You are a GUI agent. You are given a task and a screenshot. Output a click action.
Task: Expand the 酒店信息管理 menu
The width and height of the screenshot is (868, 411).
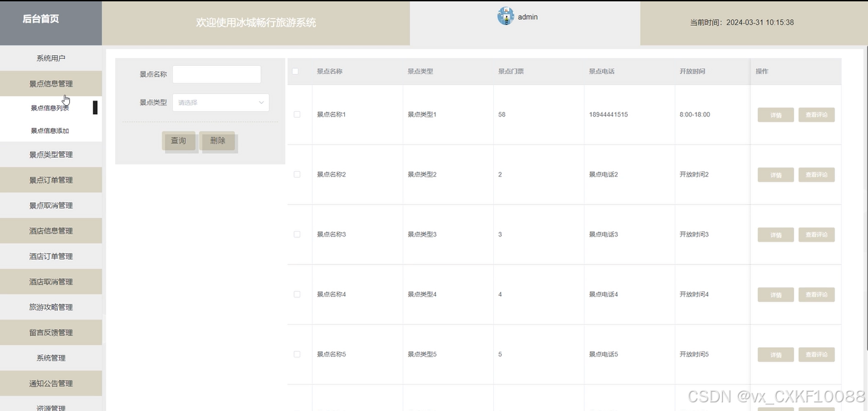[51, 230]
